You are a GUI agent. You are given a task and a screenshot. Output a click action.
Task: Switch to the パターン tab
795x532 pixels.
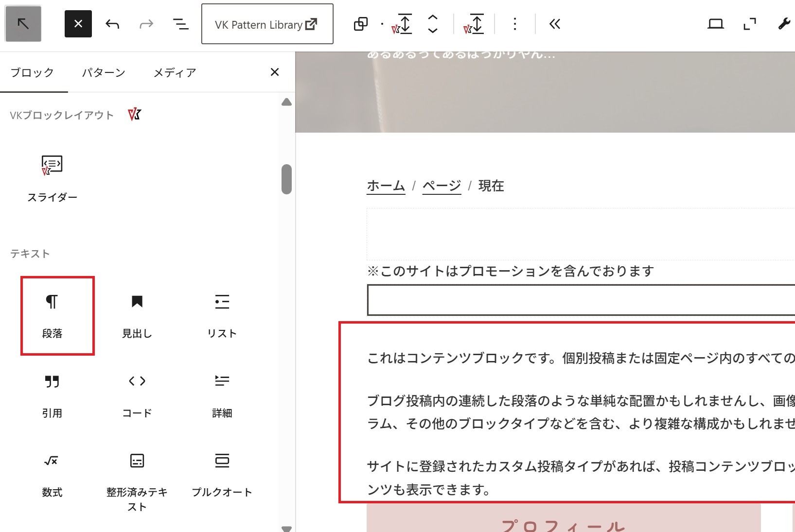coord(104,73)
